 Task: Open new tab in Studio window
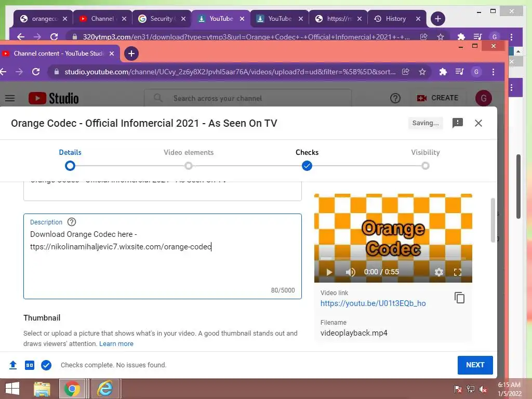point(131,54)
